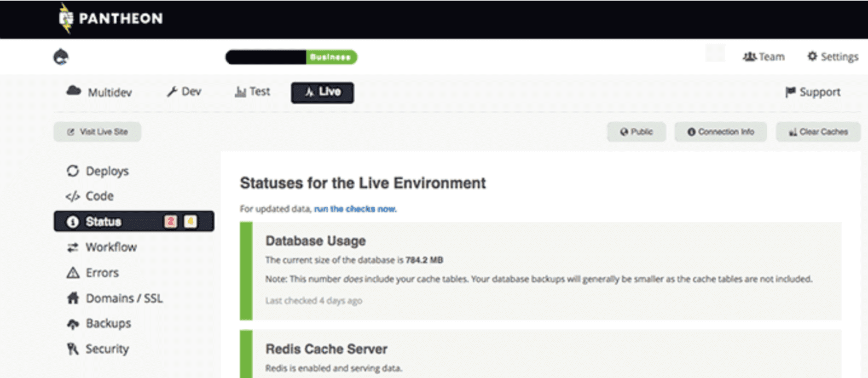Open Team management
The width and height of the screenshot is (868, 378).
[x=763, y=57]
